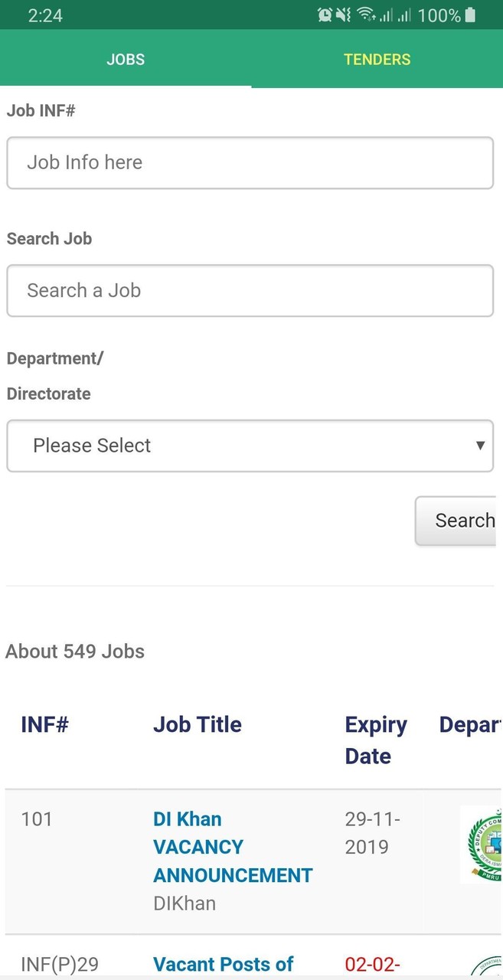Click the Search a Job input field
The image size is (503, 980).
click(250, 291)
